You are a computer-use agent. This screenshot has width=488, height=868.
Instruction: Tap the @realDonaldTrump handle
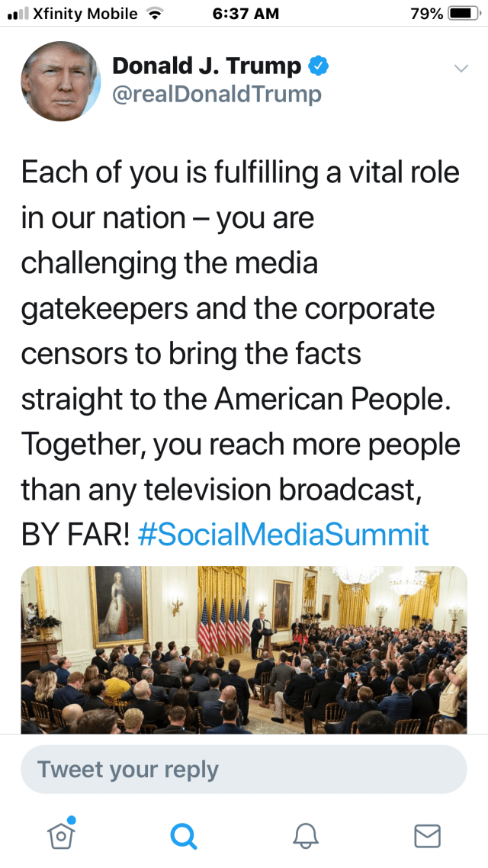click(x=217, y=95)
